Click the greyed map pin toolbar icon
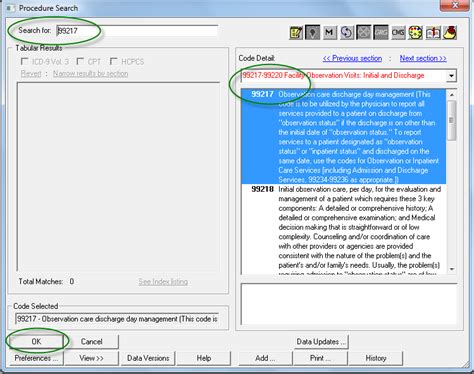 312,33
